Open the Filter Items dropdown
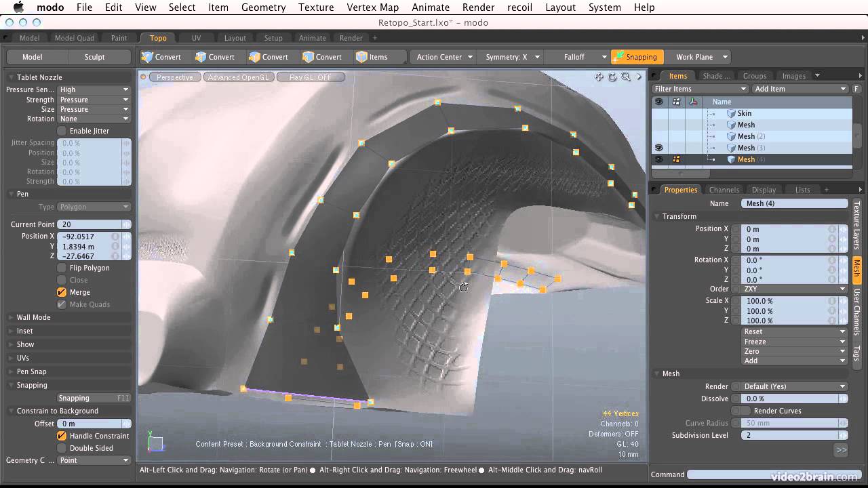The image size is (868, 488). pos(700,89)
